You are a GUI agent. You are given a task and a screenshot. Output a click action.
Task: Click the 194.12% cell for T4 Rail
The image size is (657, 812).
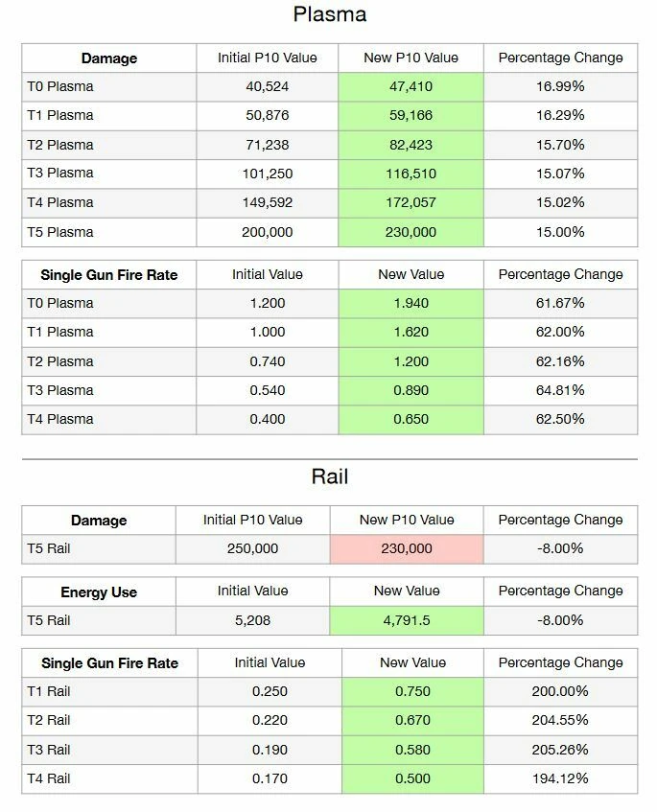560,778
